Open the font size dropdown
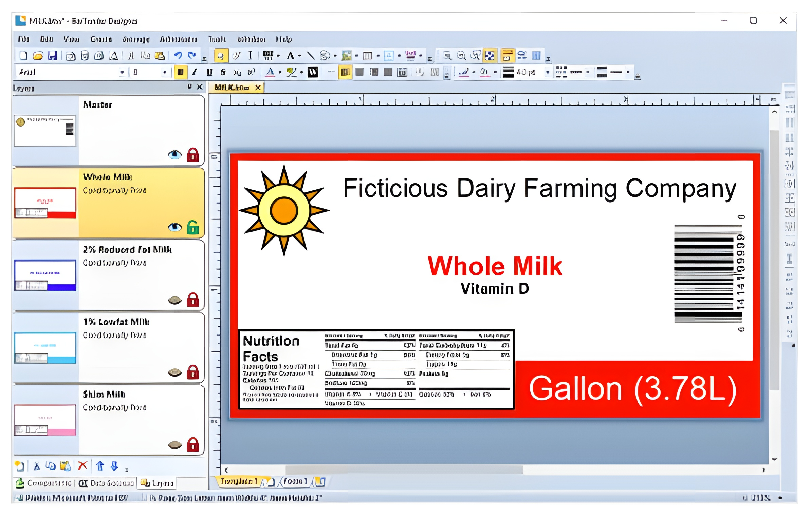 (x=165, y=72)
